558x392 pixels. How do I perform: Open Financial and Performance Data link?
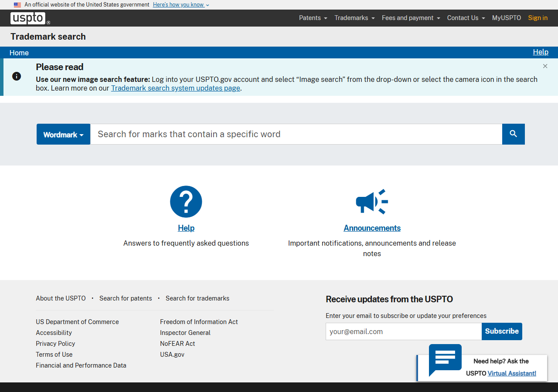click(x=81, y=365)
